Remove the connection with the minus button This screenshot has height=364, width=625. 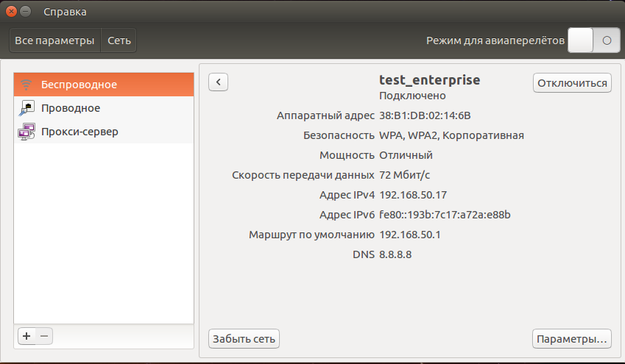(x=44, y=336)
